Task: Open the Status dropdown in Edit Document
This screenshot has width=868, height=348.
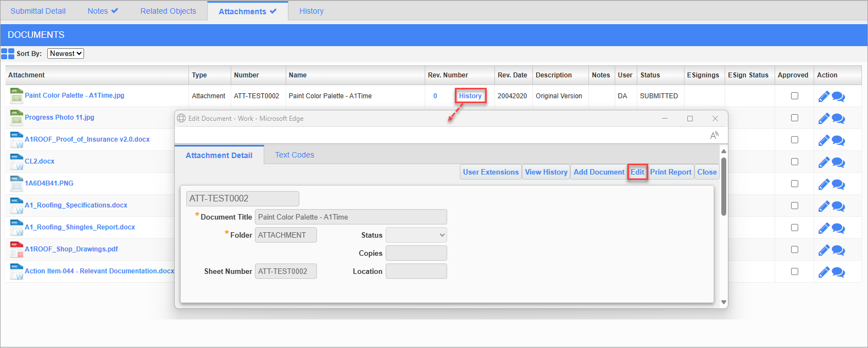Action: 416,235
